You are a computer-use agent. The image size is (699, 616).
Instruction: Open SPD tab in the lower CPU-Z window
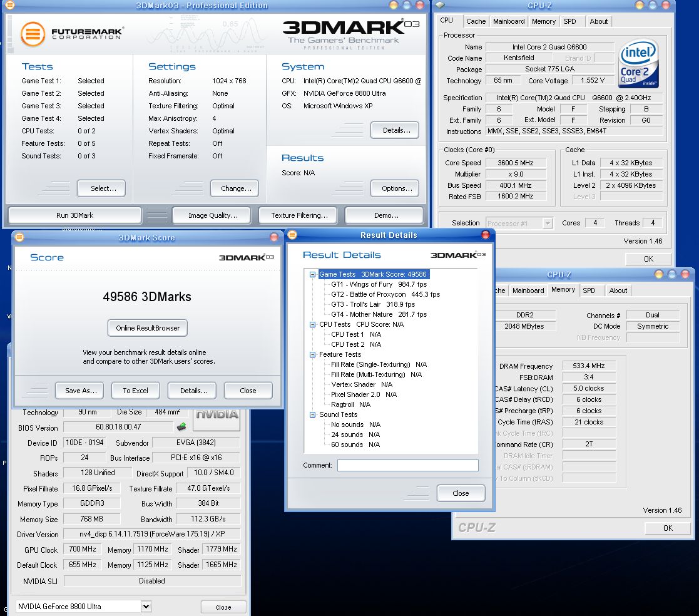(x=589, y=290)
